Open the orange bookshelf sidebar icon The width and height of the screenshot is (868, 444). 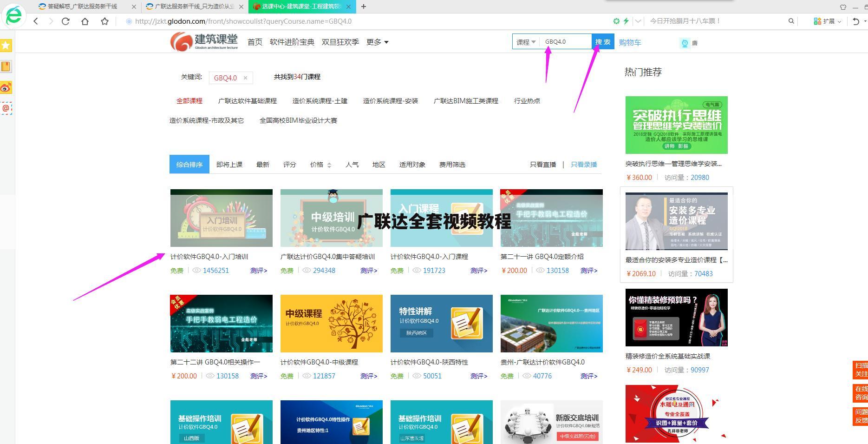point(6,66)
